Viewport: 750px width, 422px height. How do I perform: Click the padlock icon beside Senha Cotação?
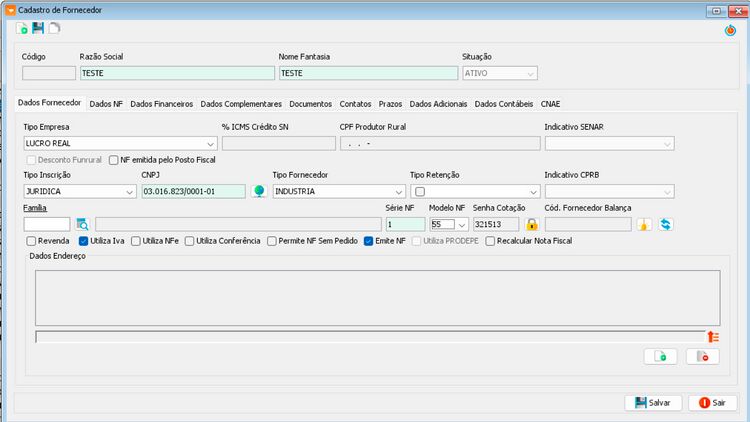point(531,224)
